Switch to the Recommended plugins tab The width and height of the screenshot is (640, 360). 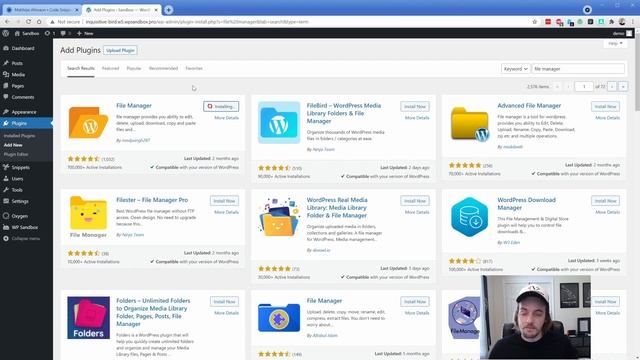coord(163,69)
